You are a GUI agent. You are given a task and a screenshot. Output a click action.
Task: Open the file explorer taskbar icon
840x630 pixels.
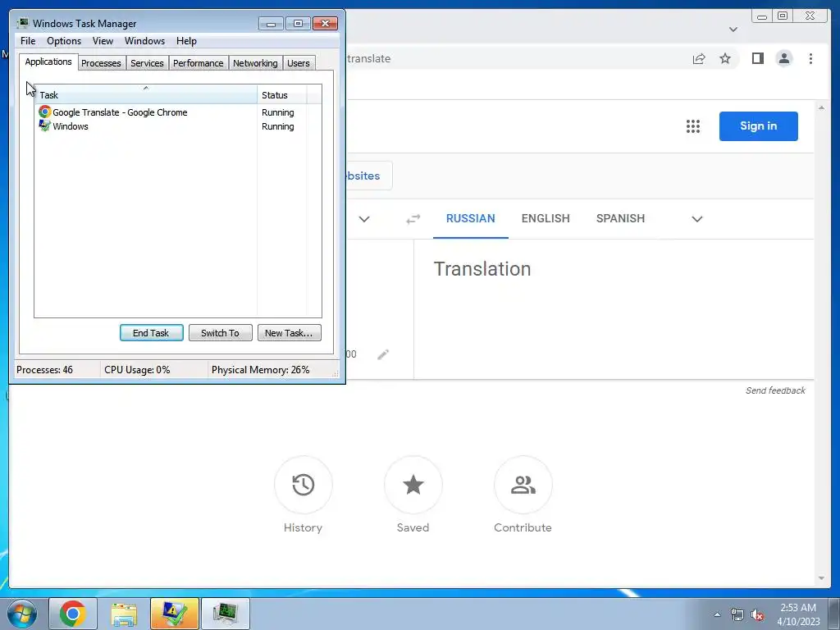(x=124, y=614)
